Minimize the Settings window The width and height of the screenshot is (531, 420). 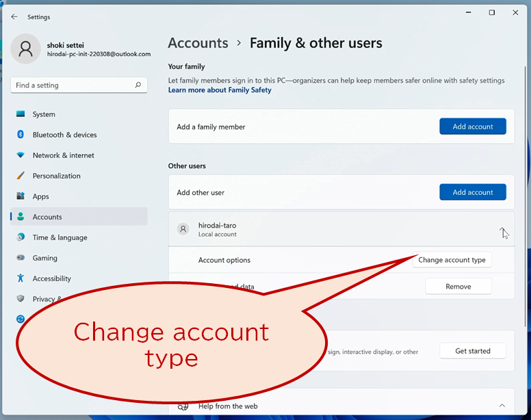click(468, 12)
